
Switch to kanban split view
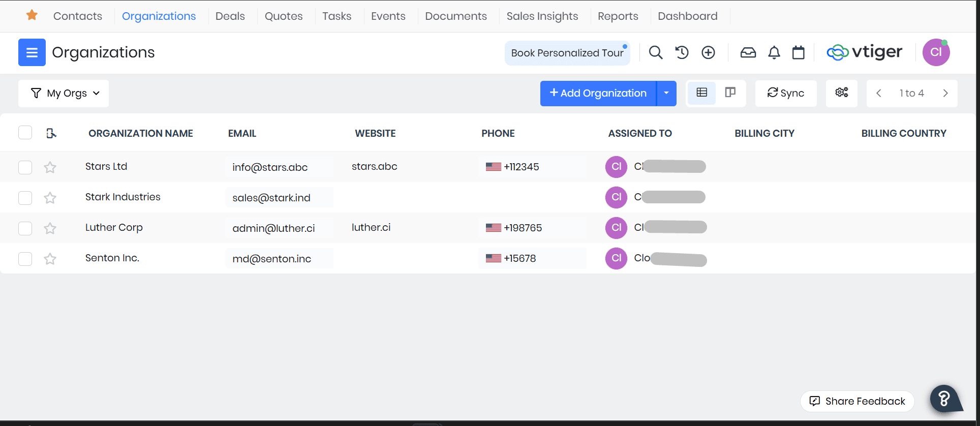point(730,93)
